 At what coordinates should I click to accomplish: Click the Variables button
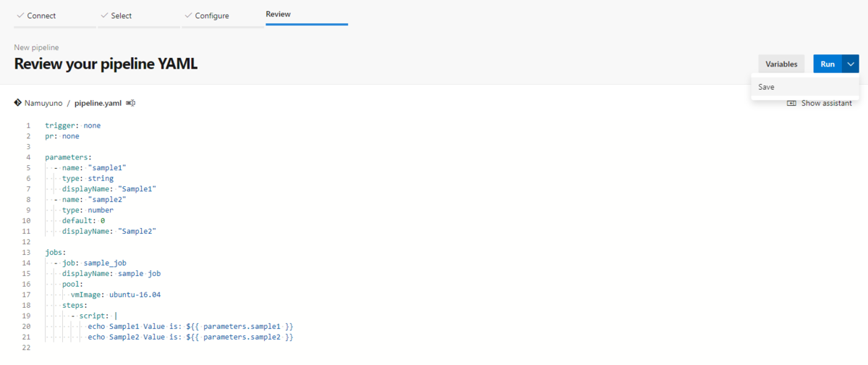pos(781,64)
